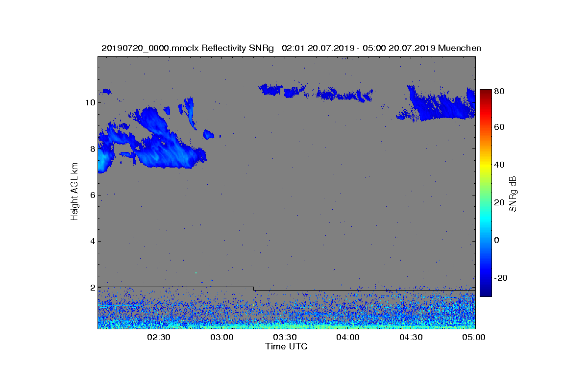Click the colorbar value 60
This screenshot has width=588, height=392.
point(500,127)
